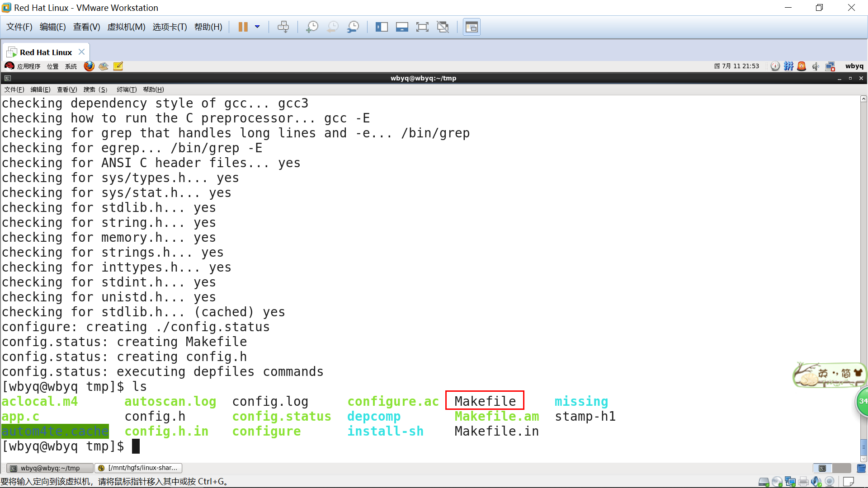Image resolution: width=868 pixels, height=488 pixels.
Task: Send Ctrl+Alt+Del to VM
Action: click(283, 27)
